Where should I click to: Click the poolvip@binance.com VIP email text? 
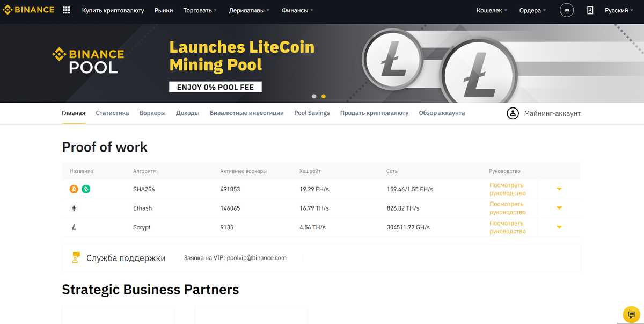point(257,258)
